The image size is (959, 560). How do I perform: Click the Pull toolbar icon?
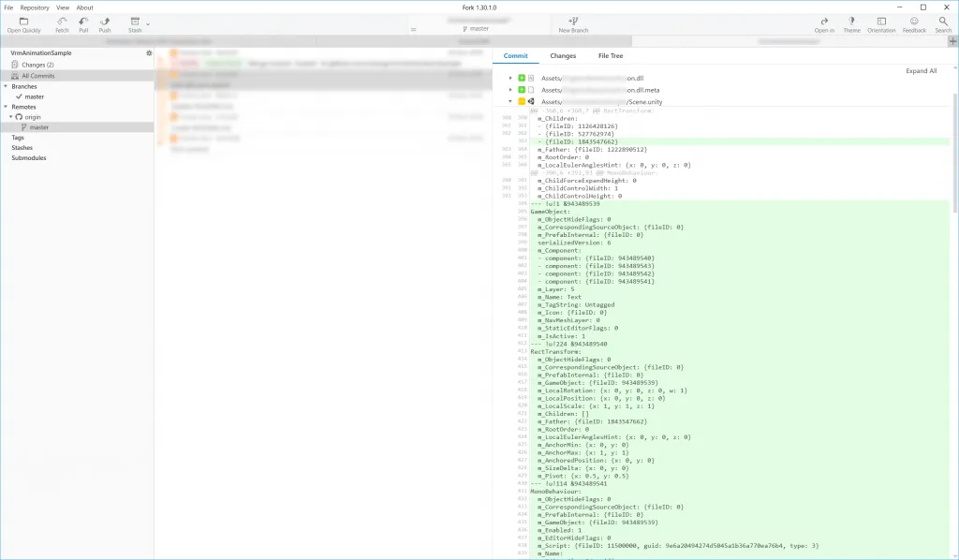(83, 24)
